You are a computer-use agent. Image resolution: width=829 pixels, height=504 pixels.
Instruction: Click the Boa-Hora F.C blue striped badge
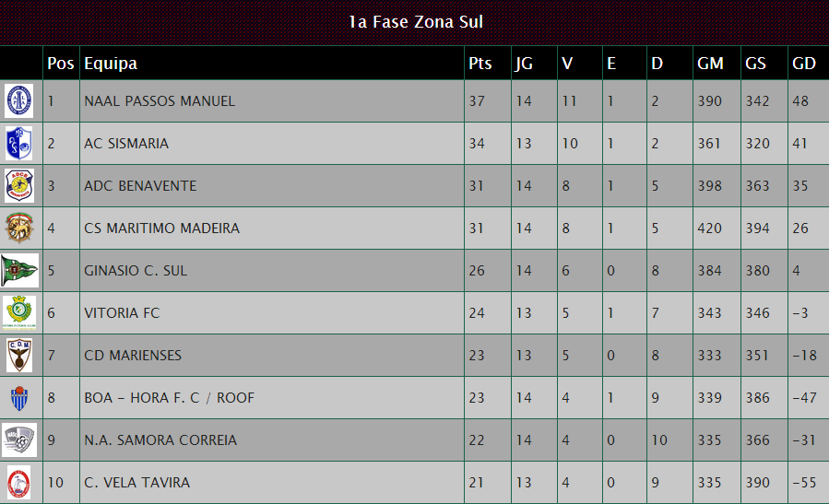click(19, 398)
